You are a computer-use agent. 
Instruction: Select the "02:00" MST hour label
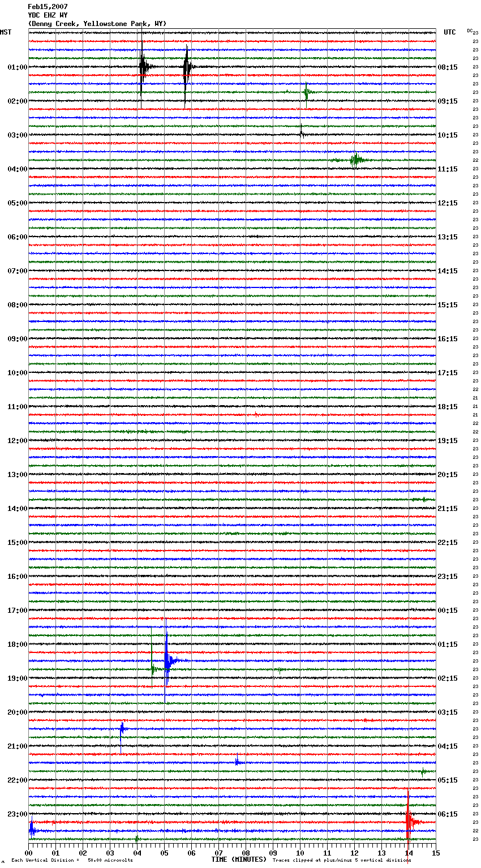click(18, 101)
